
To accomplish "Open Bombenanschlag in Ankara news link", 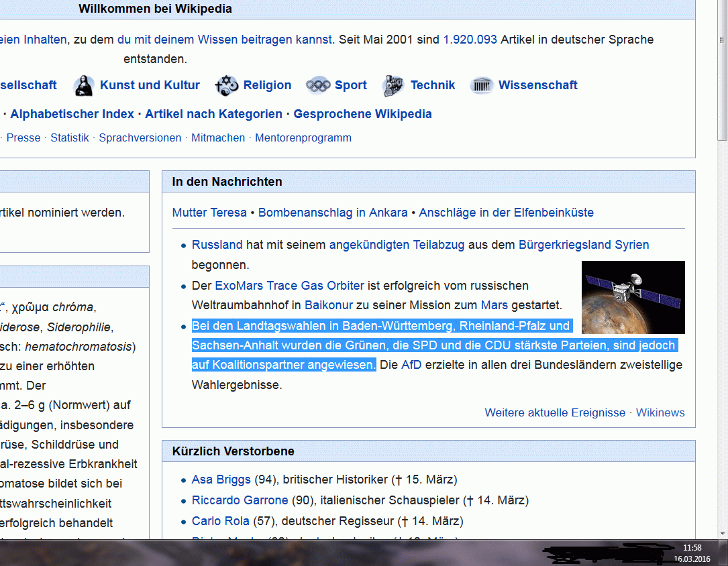I will tap(333, 213).
